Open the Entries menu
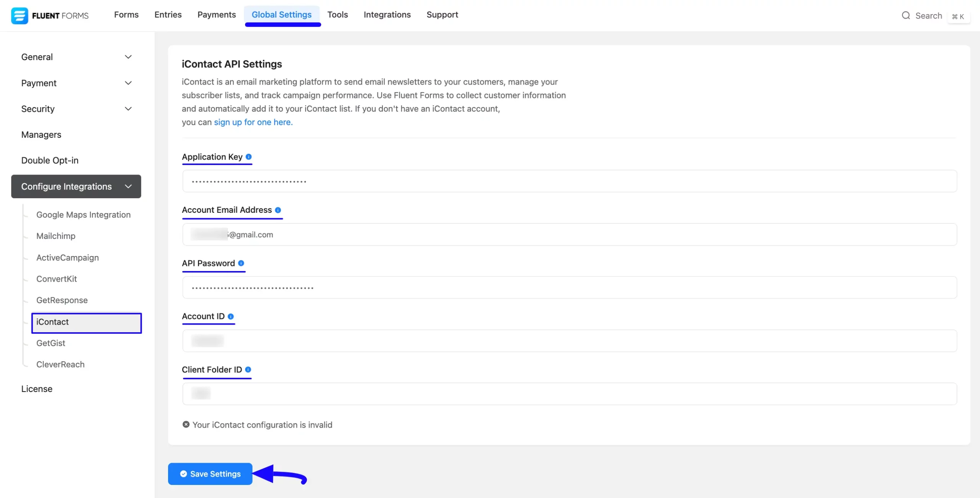980x498 pixels. [x=168, y=15]
